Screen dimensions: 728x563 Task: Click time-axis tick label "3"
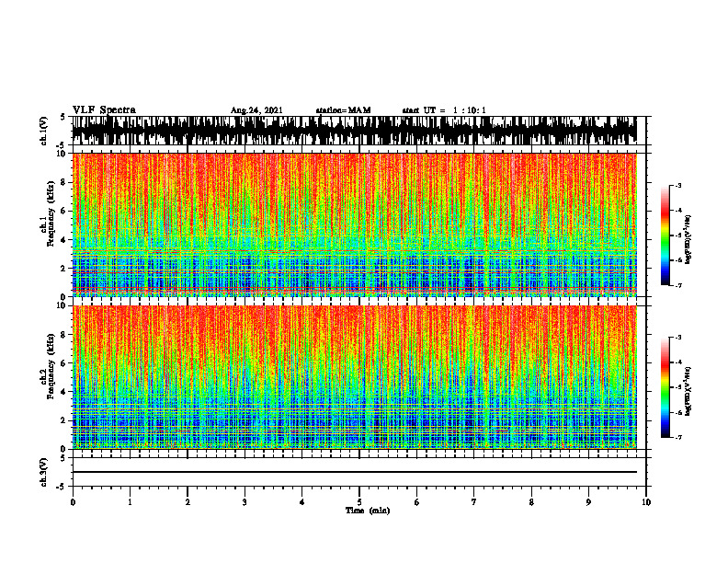(x=245, y=502)
